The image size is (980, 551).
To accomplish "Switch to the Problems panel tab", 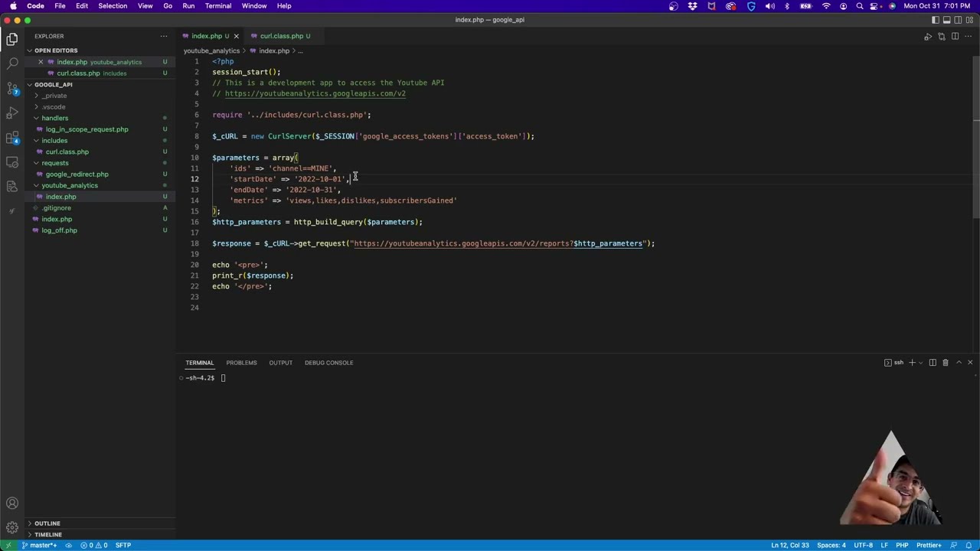I will point(241,363).
